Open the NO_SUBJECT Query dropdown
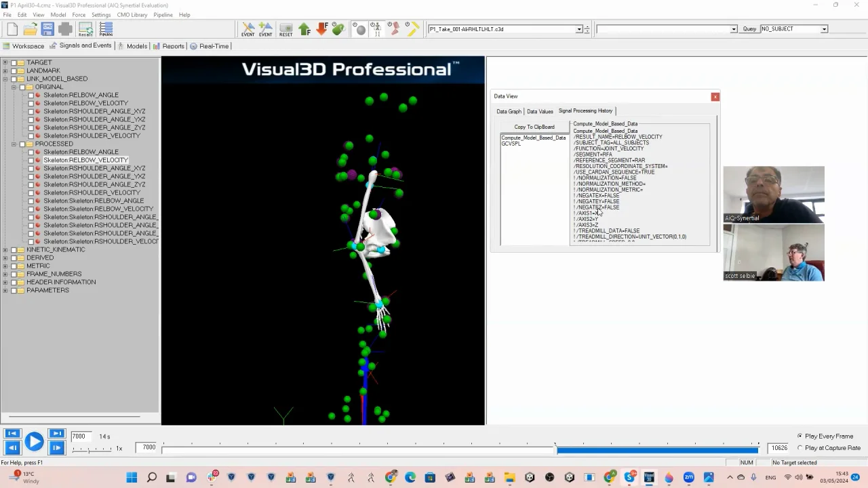 tap(824, 29)
